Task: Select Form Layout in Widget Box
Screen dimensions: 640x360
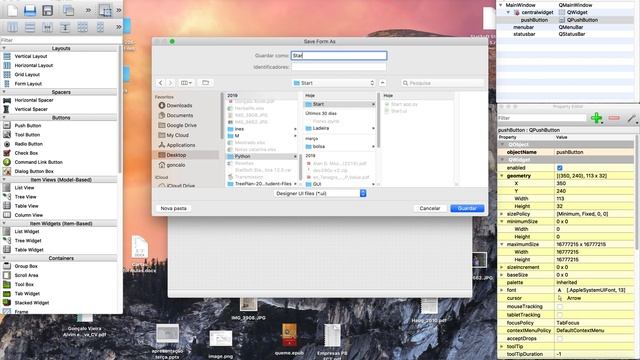Action: pyautogui.click(x=28, y=84)
